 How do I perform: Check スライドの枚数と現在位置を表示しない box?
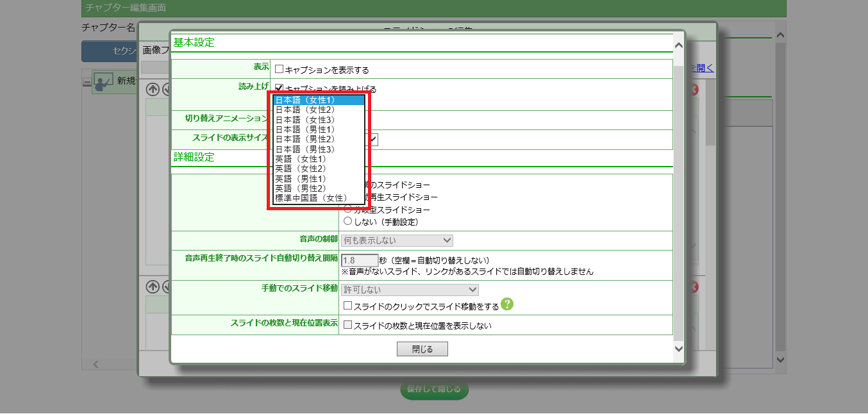[x=348, y=325]
